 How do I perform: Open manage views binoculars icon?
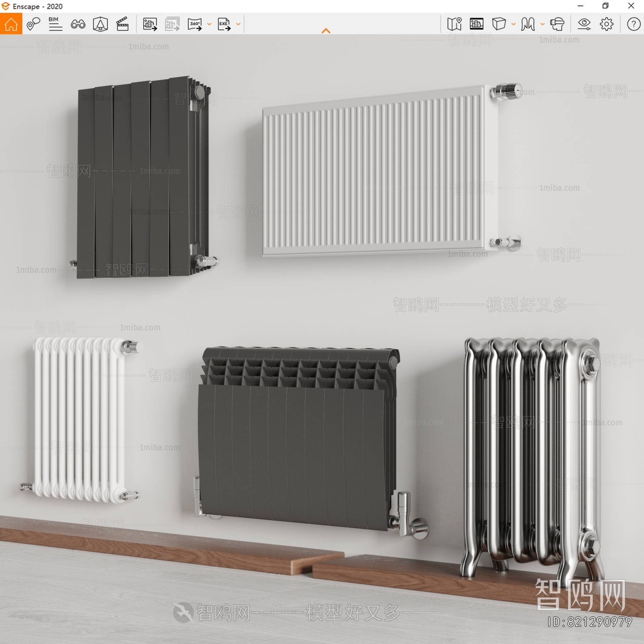[x=78, y=24]
